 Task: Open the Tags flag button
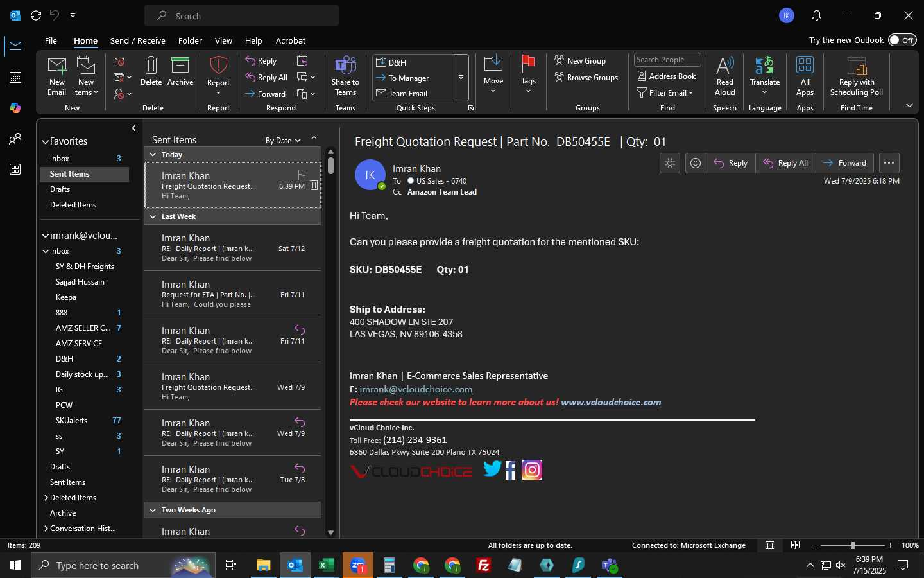point(528,74)
